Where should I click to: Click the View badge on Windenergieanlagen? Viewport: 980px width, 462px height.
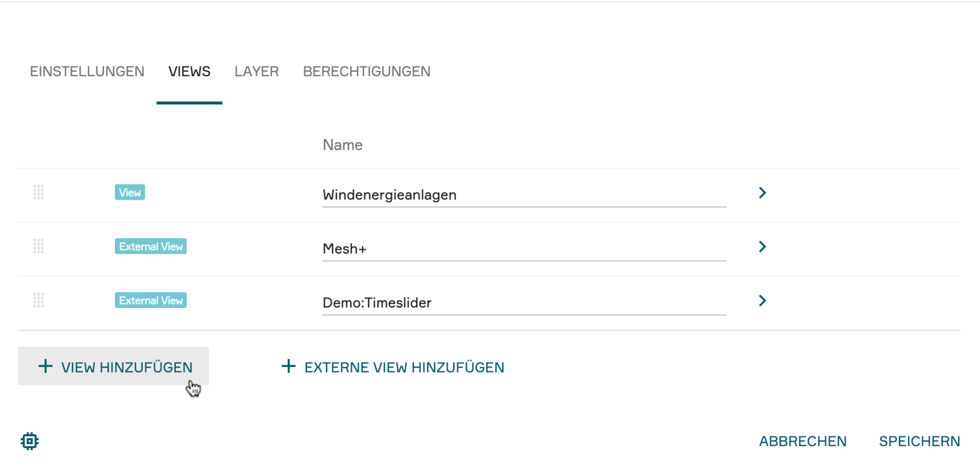coord(130,193)
